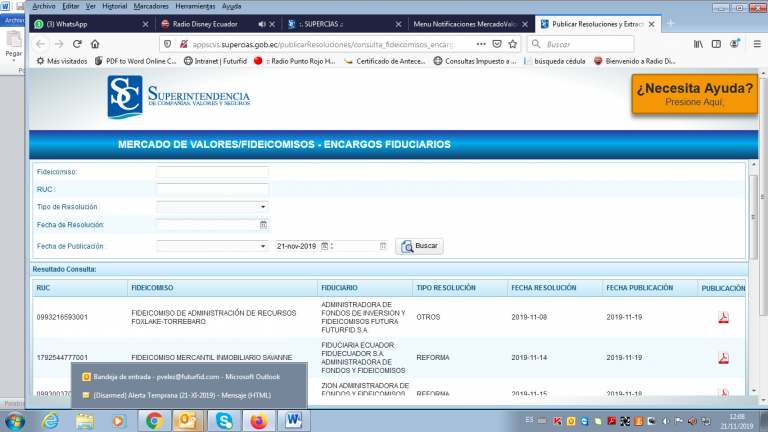
Task: Open Certificado de Antecedentes bookmark
Action: click(385, 61)
